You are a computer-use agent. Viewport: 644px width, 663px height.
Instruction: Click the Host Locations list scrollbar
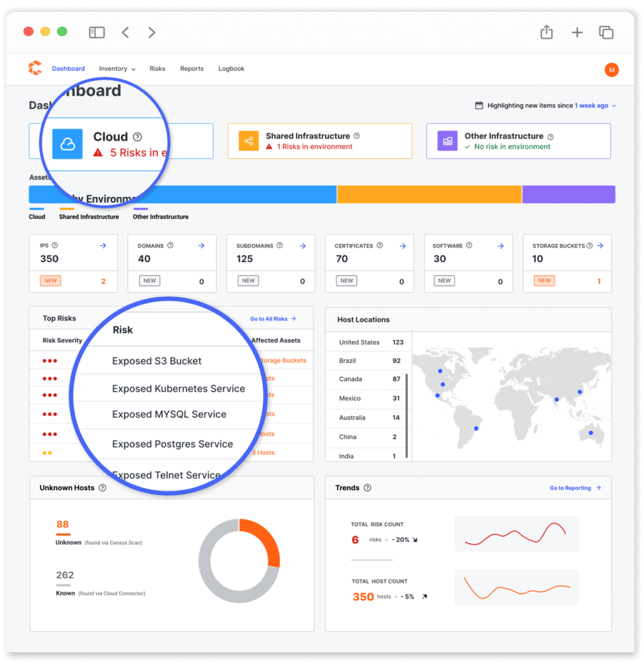pyautogui.click(x=407, y=415)
